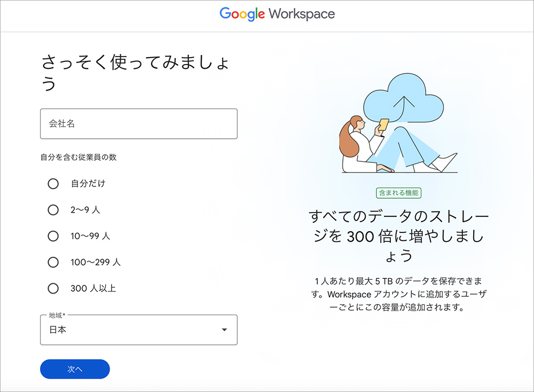534x392 pixels.
Task: Click the 会社名 company name field
Action: point(139,123)
